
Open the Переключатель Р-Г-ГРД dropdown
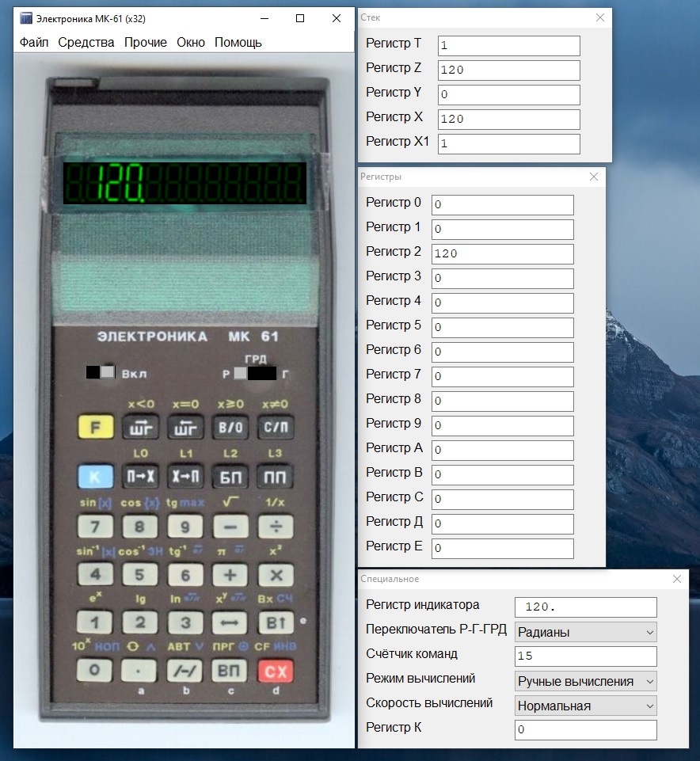click(586, 633)
